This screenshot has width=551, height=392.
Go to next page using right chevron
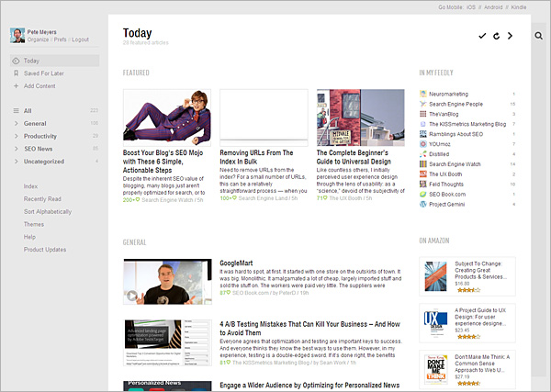coord(510,36)
